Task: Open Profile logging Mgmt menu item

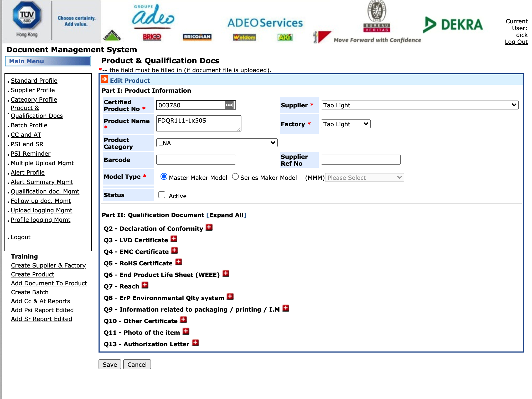Action: 40,220
